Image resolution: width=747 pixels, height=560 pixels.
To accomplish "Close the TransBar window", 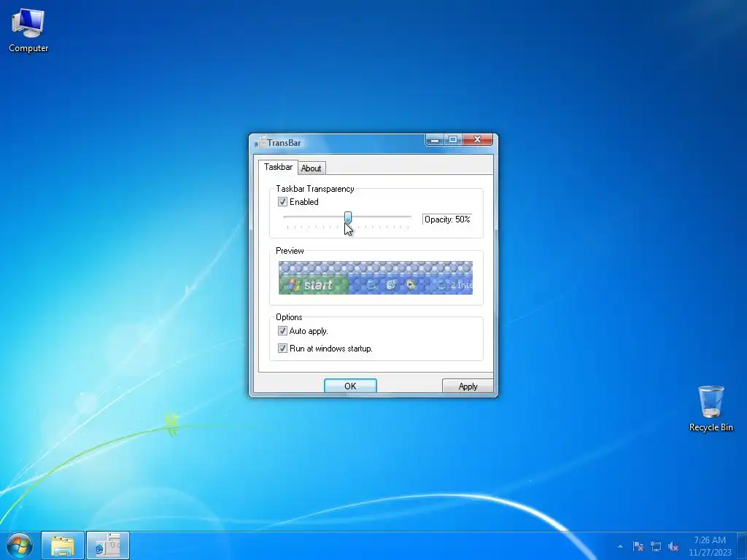I will coord(477,139).
